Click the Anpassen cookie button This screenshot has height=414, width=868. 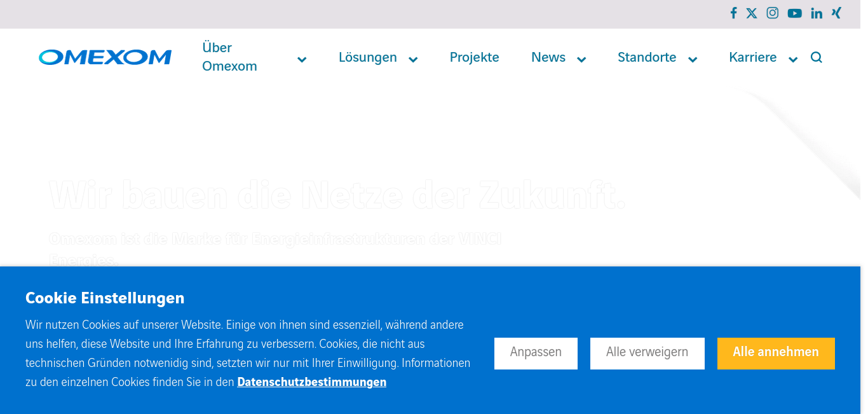pyautogui.click(x=536, y=353)
